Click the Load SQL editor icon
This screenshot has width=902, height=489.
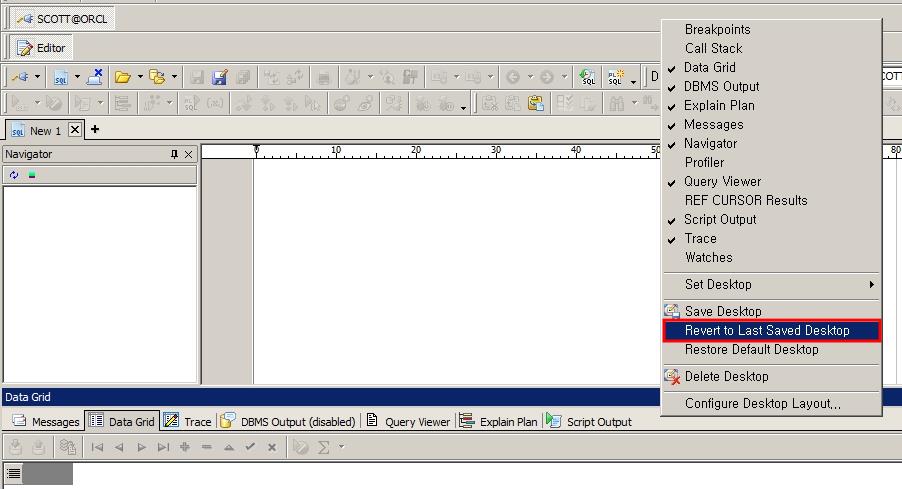[x=62, y=77]
